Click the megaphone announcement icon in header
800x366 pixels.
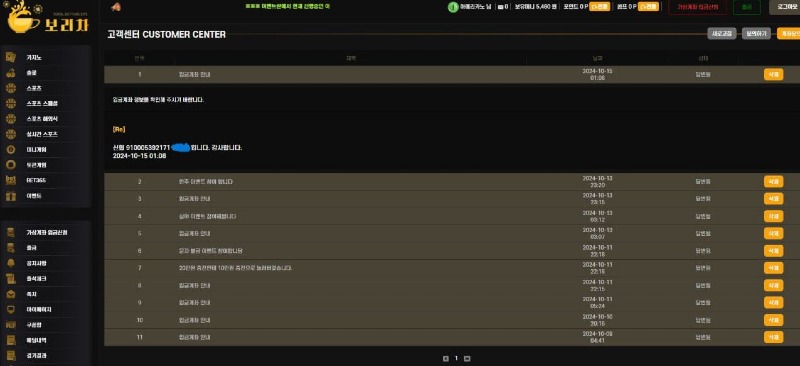click(116, 7)
